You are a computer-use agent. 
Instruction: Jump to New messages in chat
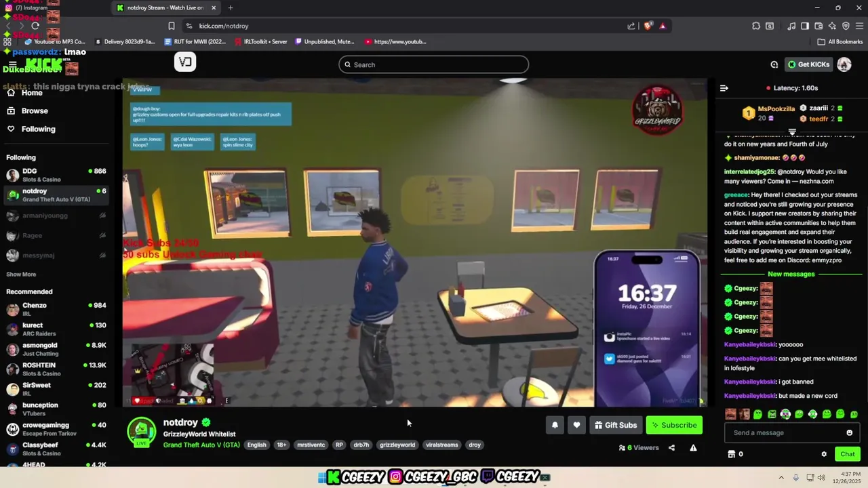pos(791,274)
